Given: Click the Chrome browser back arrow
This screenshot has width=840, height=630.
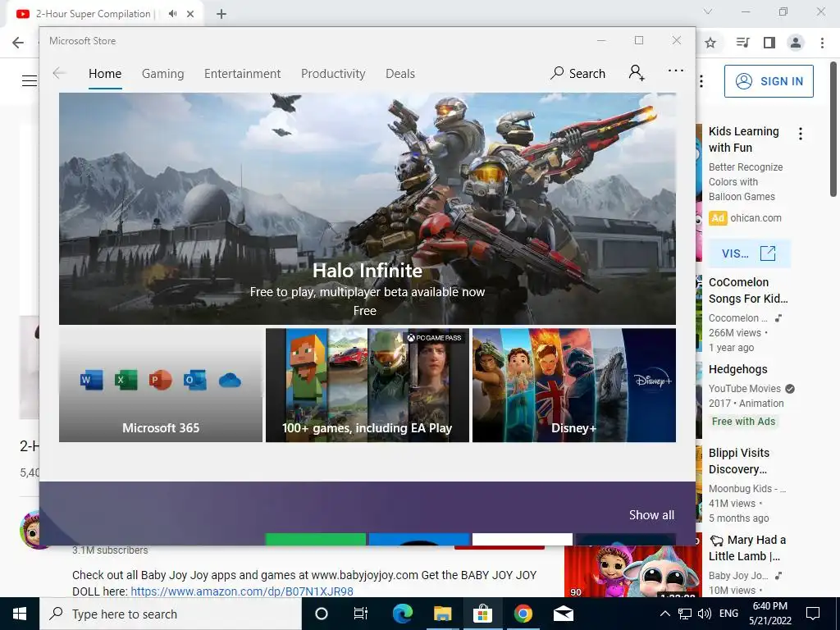Looking at the screenshot, I should pyautogui.click(x=18, y=43).
